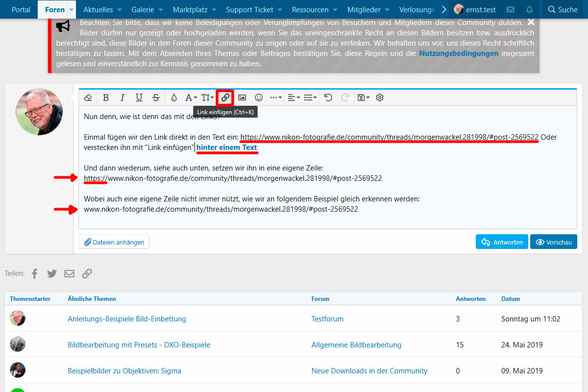This screenshot has height=392, width=588.
Task: Open the Mitglieder navigation item
Action: point(364,9)
